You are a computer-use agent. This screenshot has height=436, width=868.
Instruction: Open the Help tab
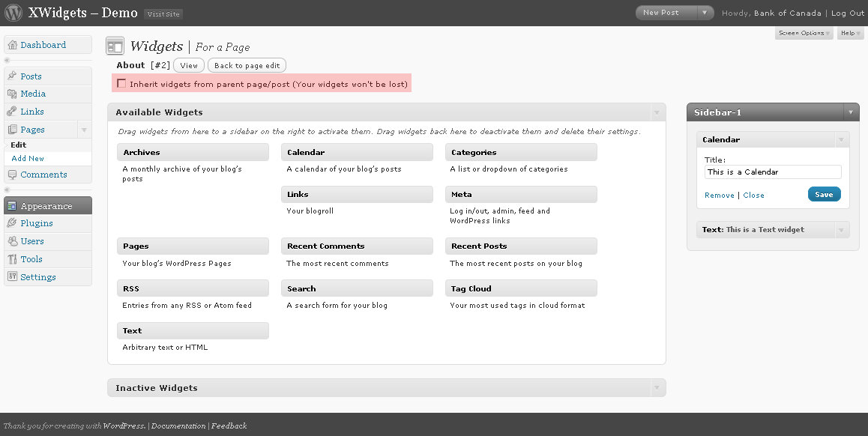850,33
